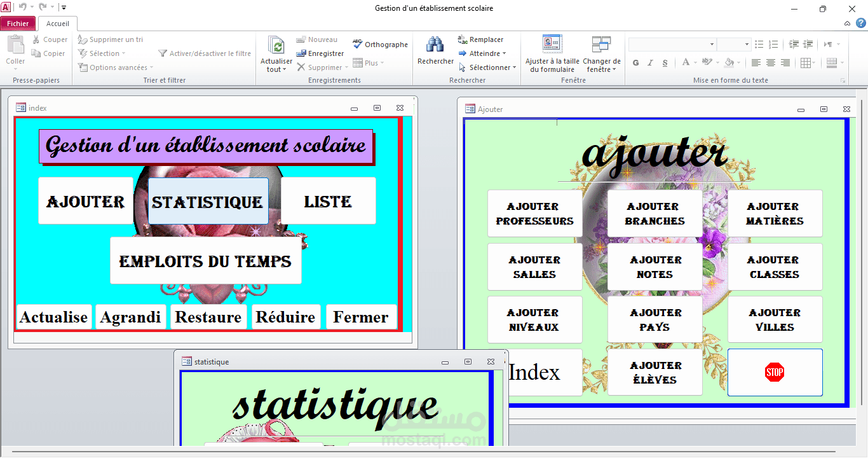Toggle bold with the G button
Screen dimensions: 868x458
[635, 63]
